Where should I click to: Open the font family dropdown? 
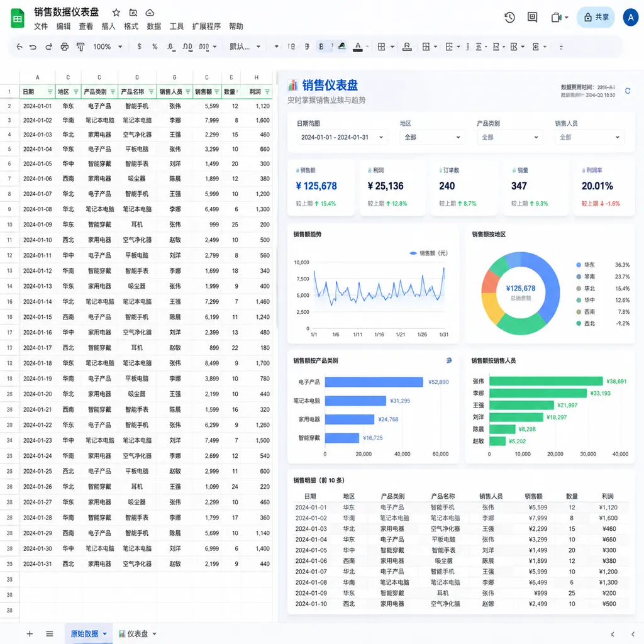point(245,47)
